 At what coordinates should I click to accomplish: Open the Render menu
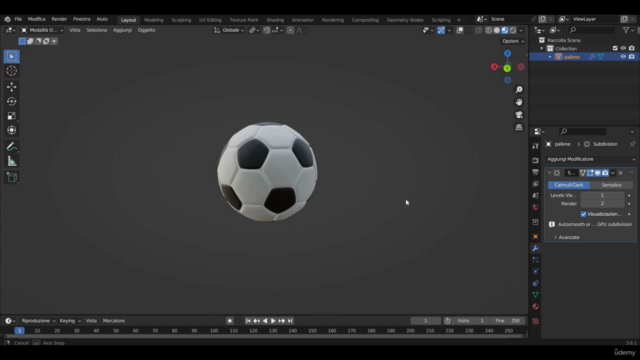[x=59, y=19]
